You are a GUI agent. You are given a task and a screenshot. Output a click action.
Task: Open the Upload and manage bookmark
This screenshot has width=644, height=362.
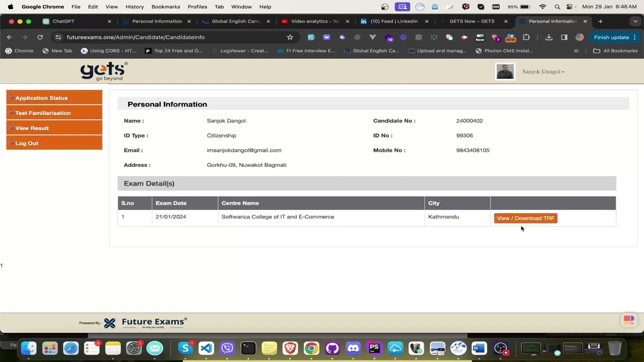(437, 51)
